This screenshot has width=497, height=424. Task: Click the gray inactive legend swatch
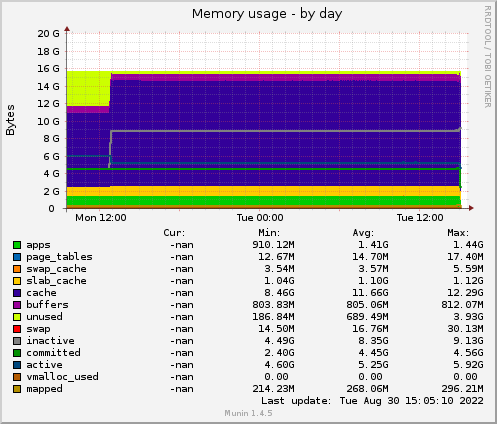[17, 341]
